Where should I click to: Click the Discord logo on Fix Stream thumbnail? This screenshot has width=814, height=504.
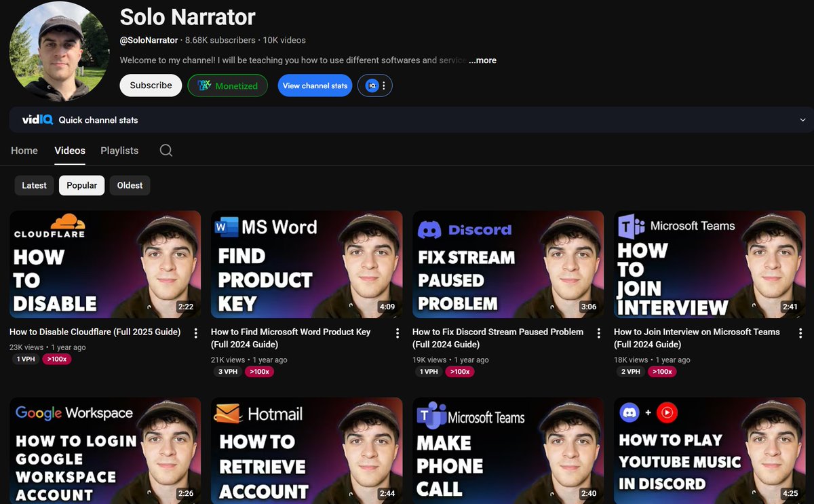(x=429, y=230)
